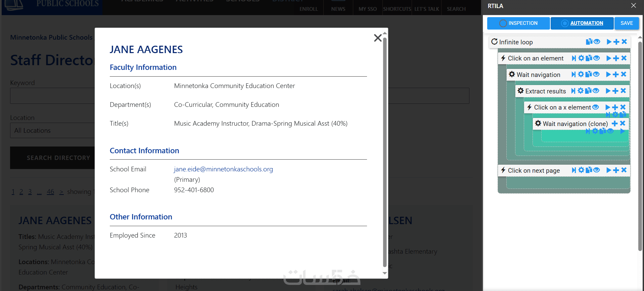This screenshot has height=291, width=644.
Task: Add a step under Click on an element
Action: click(616, 58)
